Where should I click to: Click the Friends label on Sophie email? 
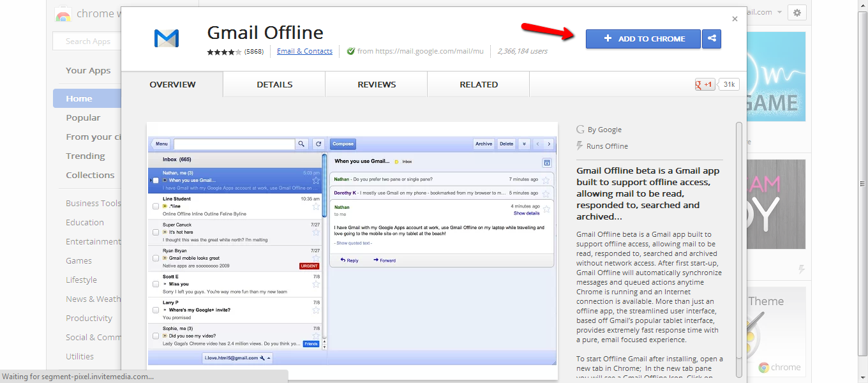click(x=311, y=344)
